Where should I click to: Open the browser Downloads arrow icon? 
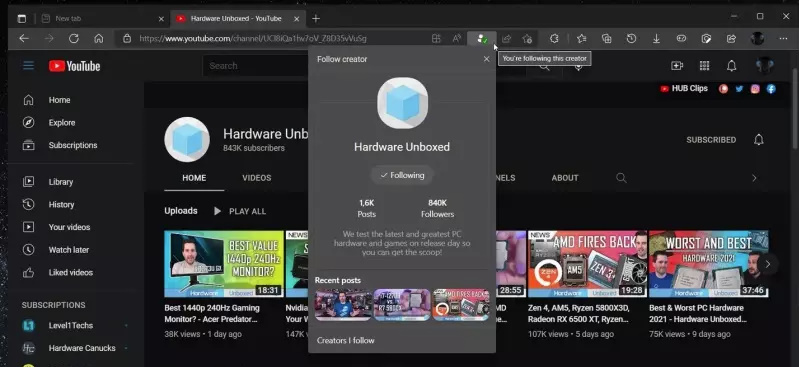[x=656, y=39]
